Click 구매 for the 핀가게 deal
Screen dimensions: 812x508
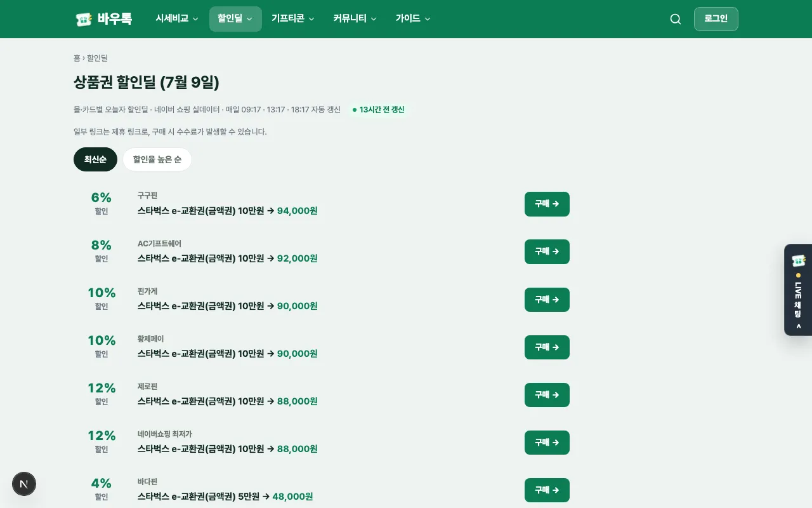tap(547, 299)
